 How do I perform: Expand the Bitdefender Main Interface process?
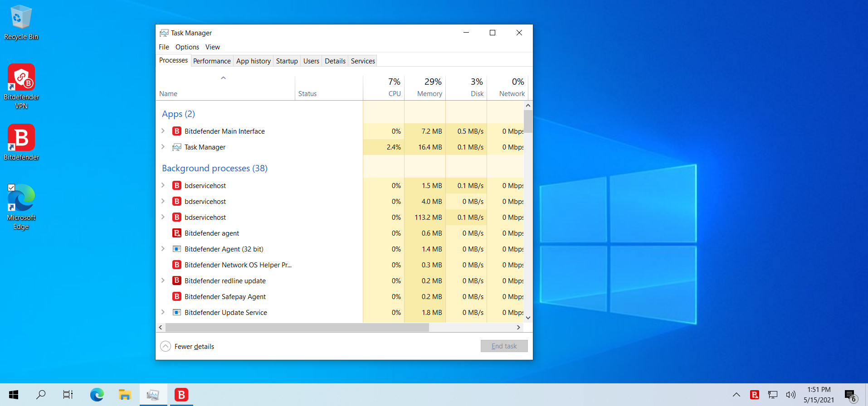[x=163, y=131]
